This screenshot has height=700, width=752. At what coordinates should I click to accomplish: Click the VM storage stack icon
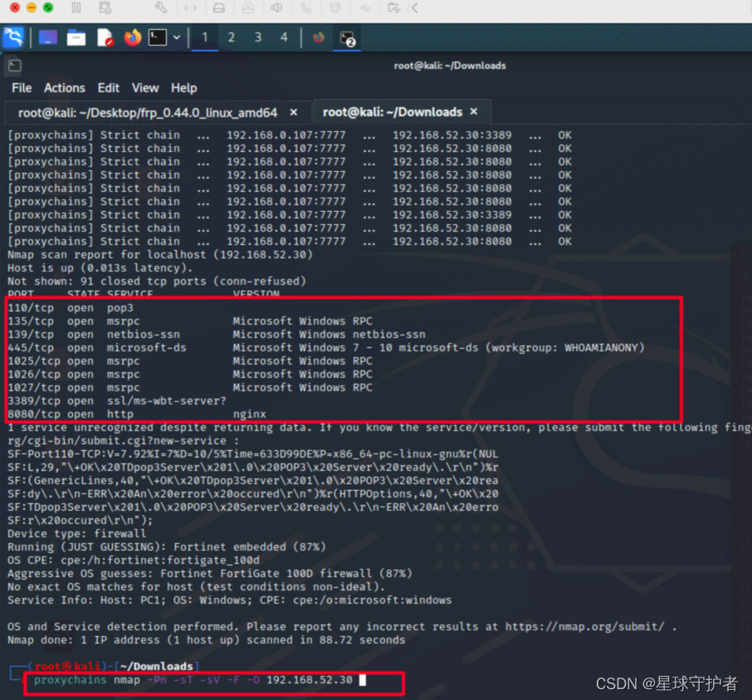coord(334,7)
